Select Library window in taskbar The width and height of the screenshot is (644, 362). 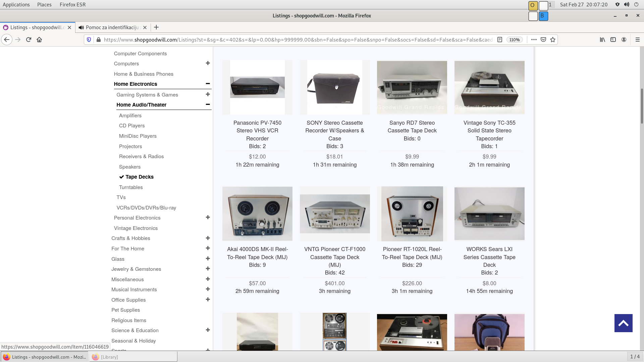point(133,357)
